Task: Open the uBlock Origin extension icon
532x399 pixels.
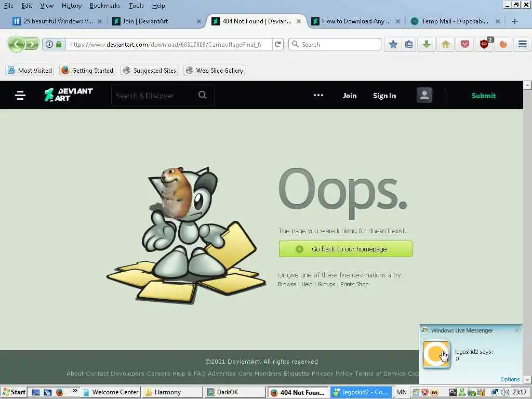Action: (484, 44)
